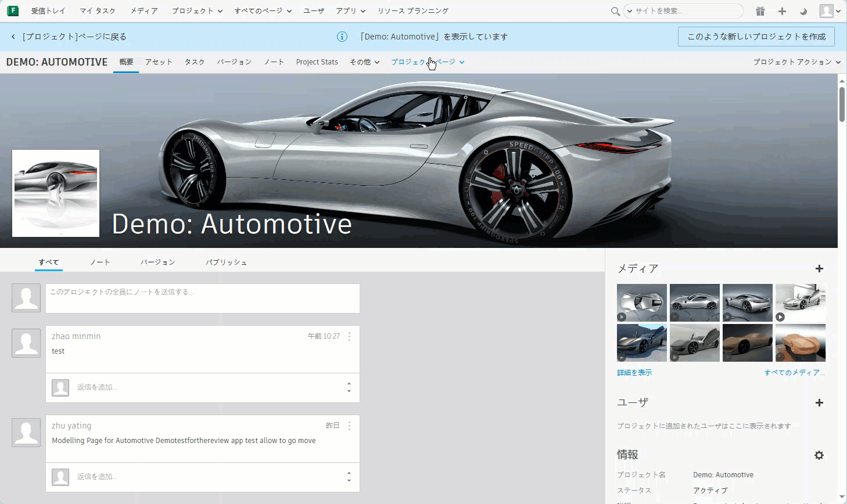Click [プロジェクト]ページに戻る link
This screenshot has width=847, height=504.
click(74, 37)
